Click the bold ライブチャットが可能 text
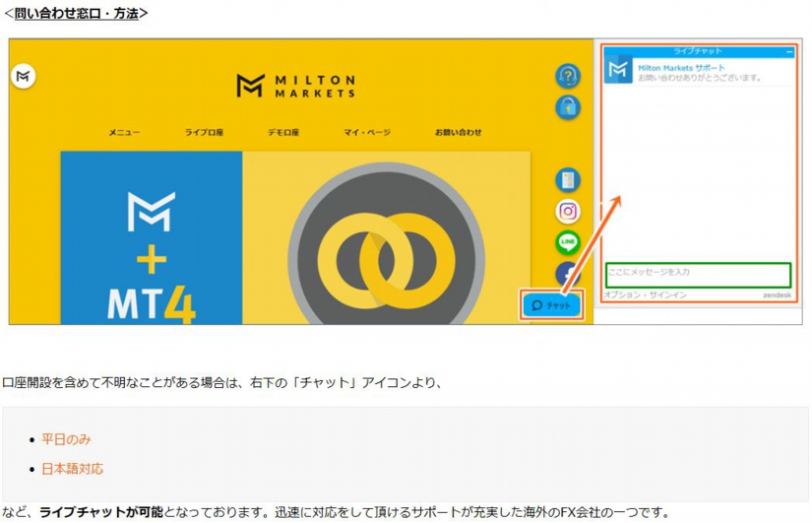Screen dimensions: 812x523 click(101, 512)
